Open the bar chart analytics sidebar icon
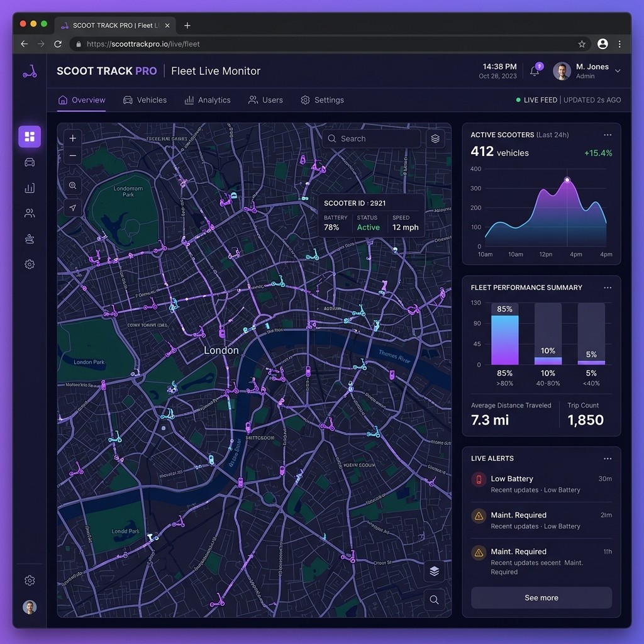Screen dimensions: 644x644 [30, 188]
